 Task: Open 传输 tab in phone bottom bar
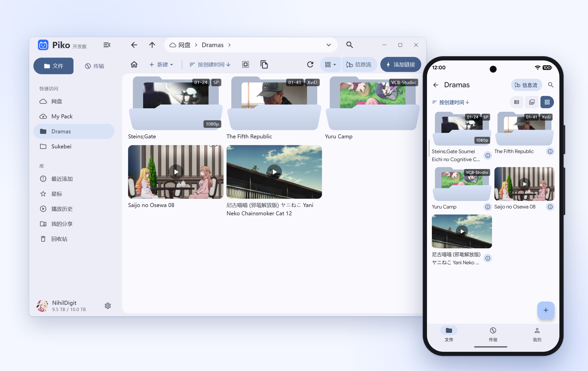(x=493, y=334)
